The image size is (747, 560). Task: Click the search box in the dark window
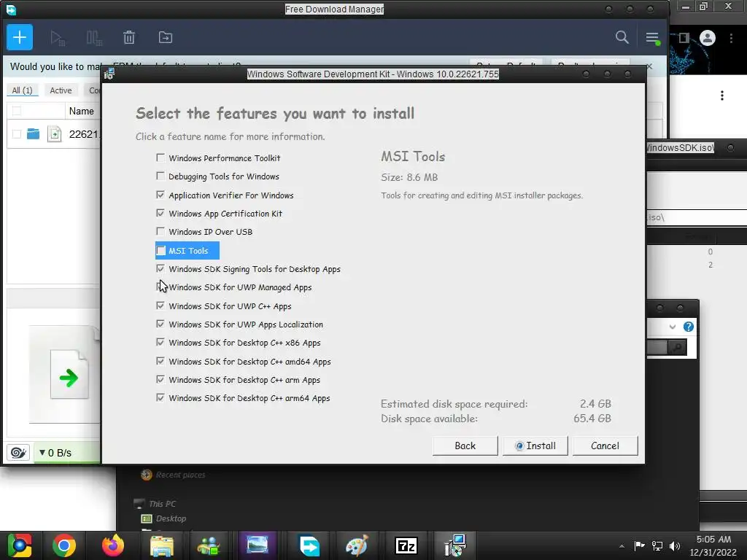(657, 347)
